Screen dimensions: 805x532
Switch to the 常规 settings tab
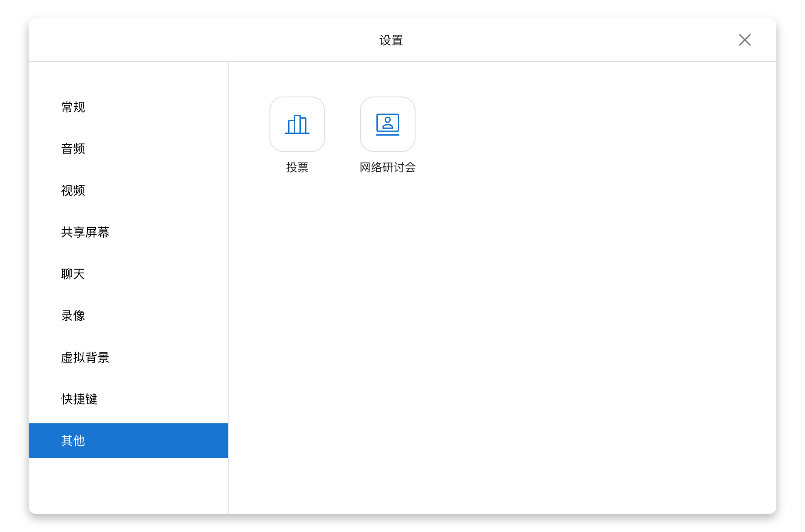pos(128,107)
